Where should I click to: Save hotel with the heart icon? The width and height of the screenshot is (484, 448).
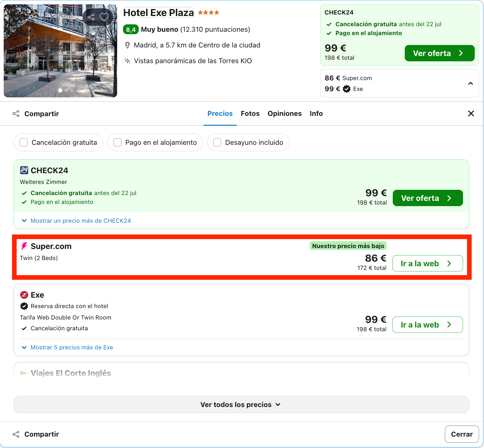pos(104,17)
